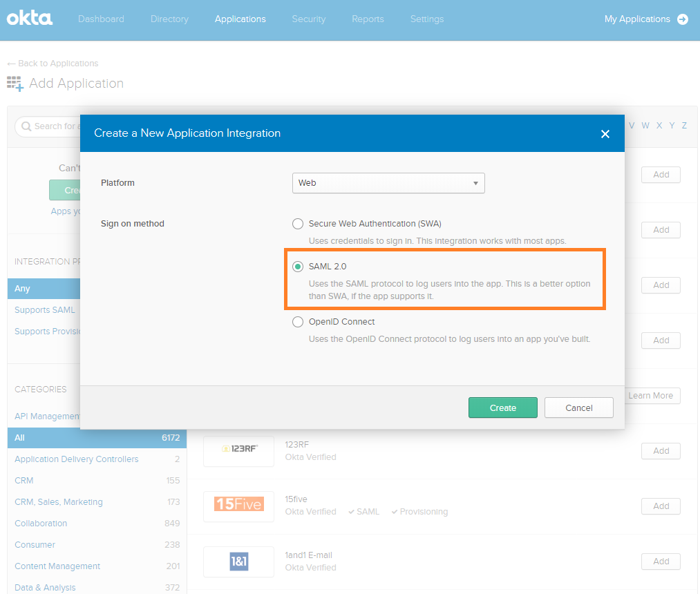Select the SAML 2.0 radio button
This screenshot has height=594, width=700.
[x=298, y=267]
